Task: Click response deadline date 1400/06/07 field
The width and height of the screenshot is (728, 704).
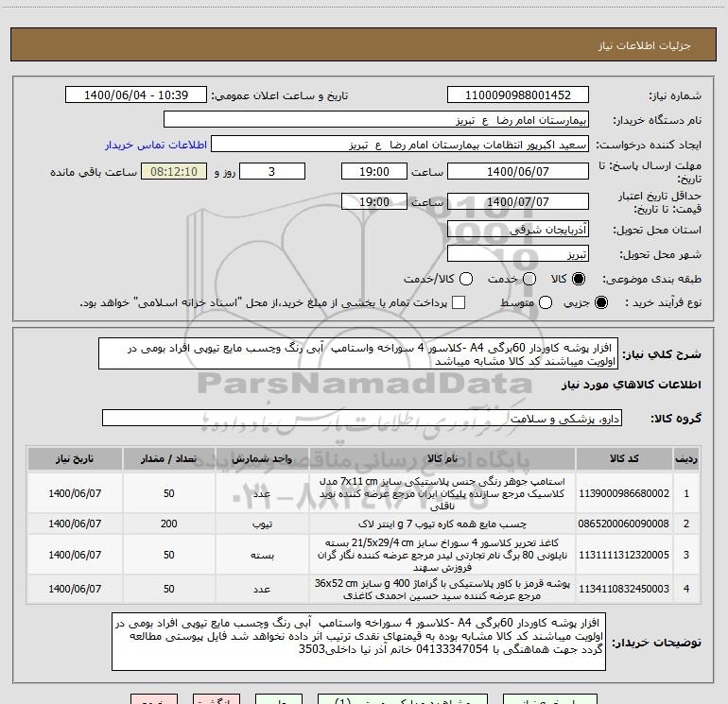Action: click(x=518, y=171)
